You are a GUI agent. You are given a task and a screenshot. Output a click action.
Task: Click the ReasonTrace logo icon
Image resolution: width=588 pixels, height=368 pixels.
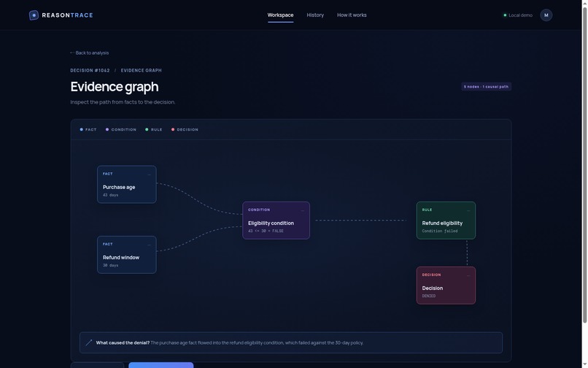click(34, 15)
